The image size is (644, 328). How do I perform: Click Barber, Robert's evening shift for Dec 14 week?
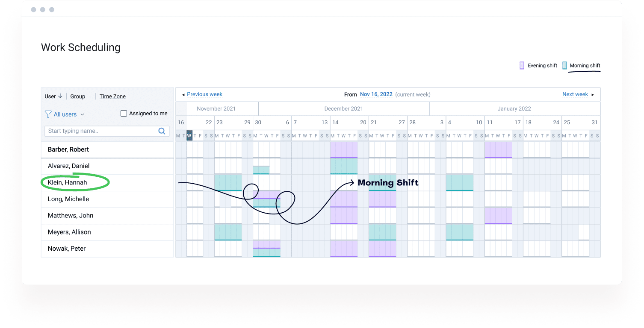tap(344, 150)
